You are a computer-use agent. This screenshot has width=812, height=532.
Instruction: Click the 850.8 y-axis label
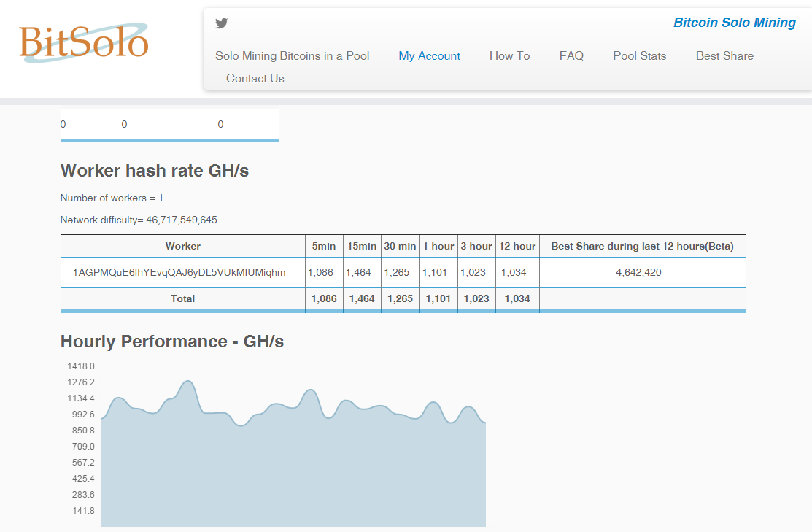(x=83, y=431)
